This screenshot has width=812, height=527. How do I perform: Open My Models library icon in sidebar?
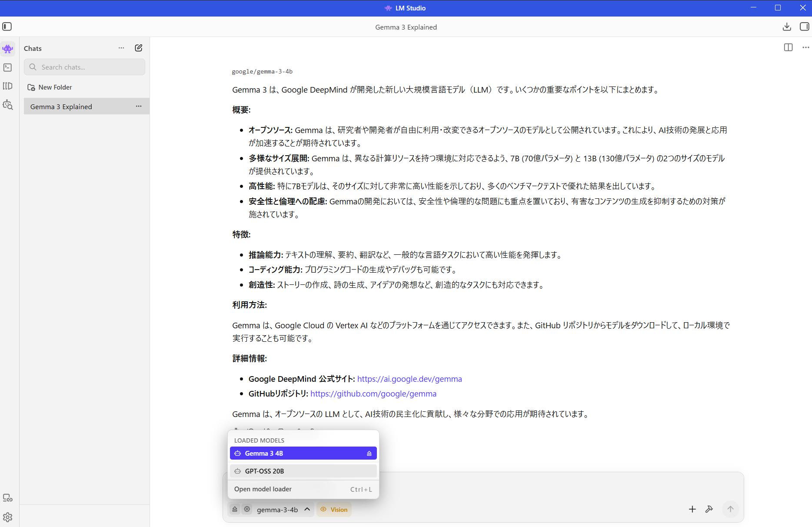(7, 86)
